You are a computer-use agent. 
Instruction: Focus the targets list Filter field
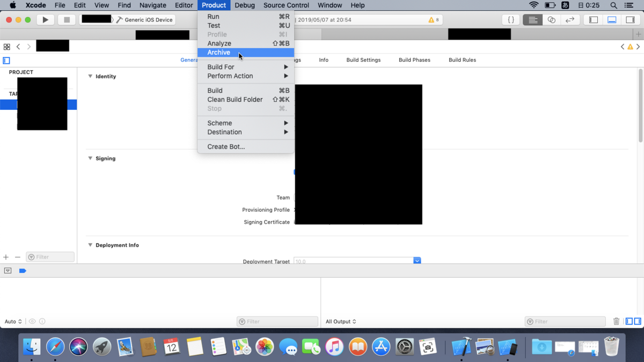pos(50,257)
